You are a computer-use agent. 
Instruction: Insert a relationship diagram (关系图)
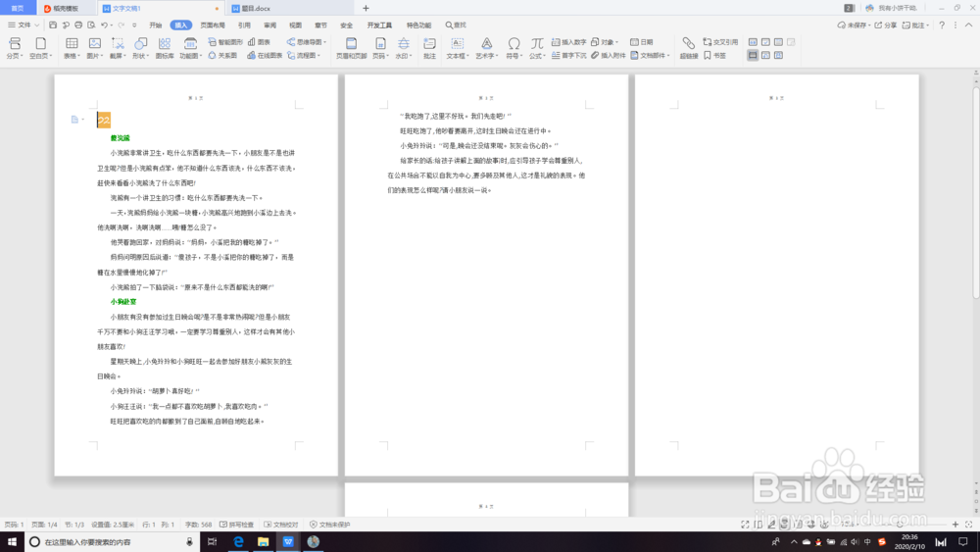[x=222, y=56]
